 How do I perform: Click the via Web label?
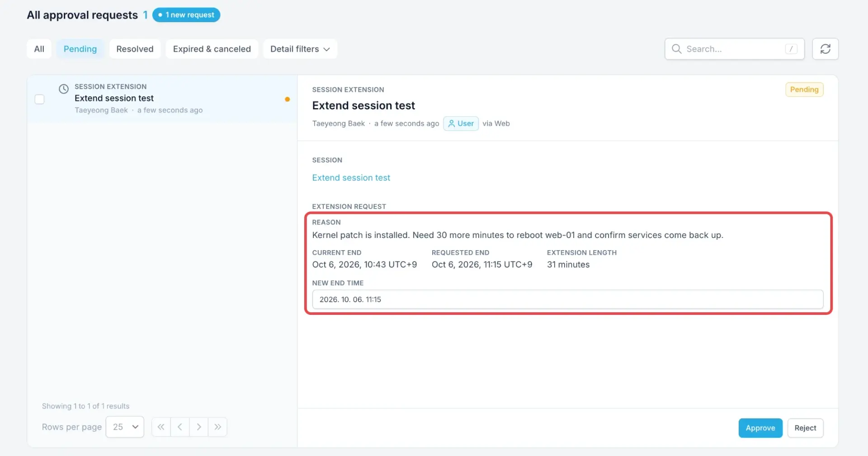496,123
